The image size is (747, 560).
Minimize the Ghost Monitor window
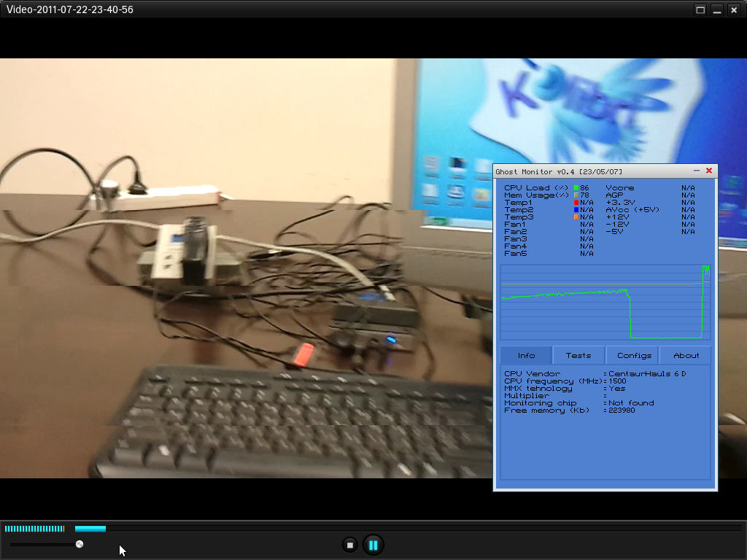point(697,171)
